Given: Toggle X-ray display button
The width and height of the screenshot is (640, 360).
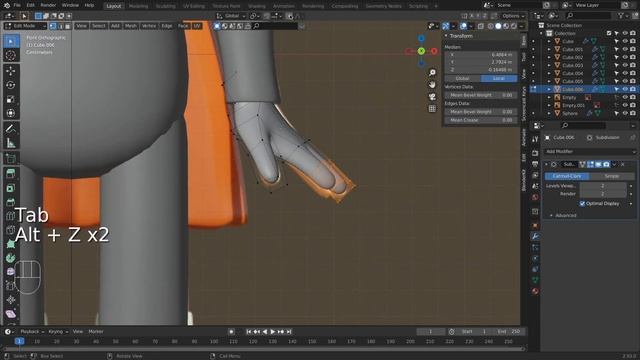Looking at the screenshot, I should [x=480, y=26].
